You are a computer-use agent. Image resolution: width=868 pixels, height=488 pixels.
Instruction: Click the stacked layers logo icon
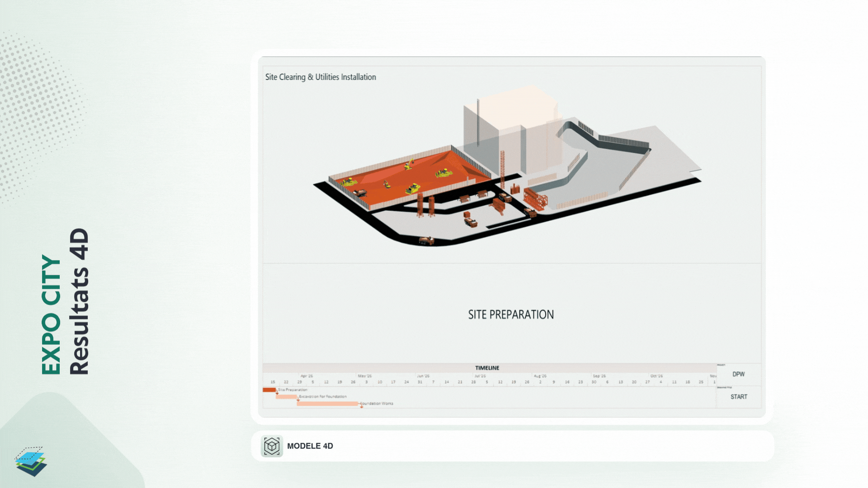(x=31, y=462)
